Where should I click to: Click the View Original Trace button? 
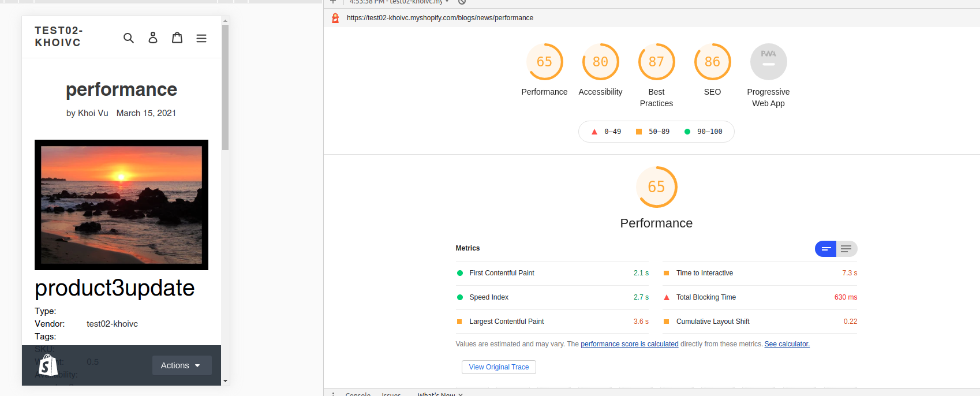(x=499, y=367)
